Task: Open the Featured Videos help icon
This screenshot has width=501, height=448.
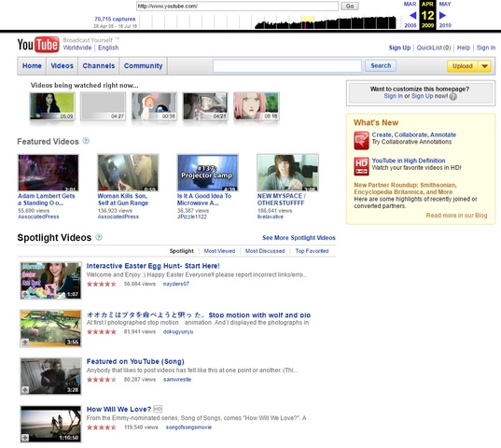Action: (x=86, y=141)
